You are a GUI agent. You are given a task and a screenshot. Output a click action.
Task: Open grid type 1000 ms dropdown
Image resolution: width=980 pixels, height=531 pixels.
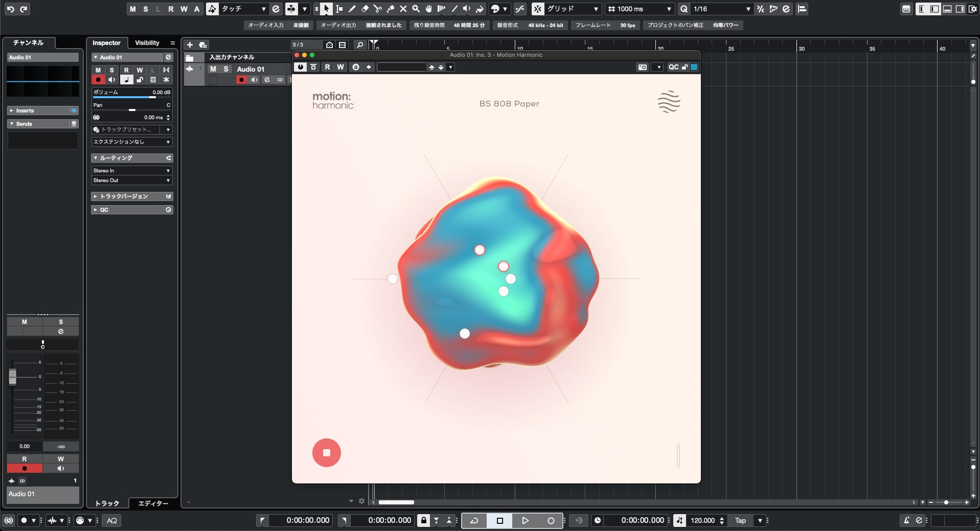click(x=640, y=9)
